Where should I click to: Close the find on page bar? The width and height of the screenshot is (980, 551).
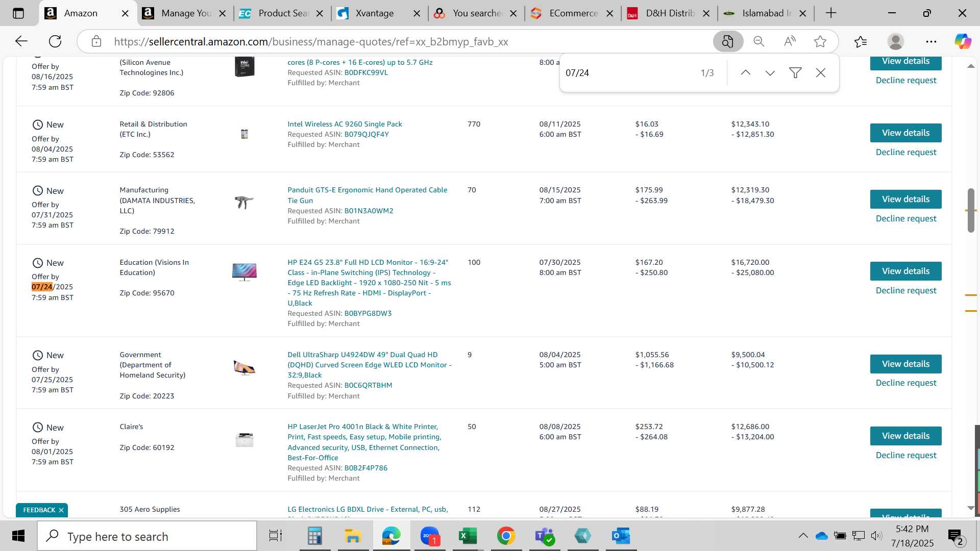click(821, 73)
